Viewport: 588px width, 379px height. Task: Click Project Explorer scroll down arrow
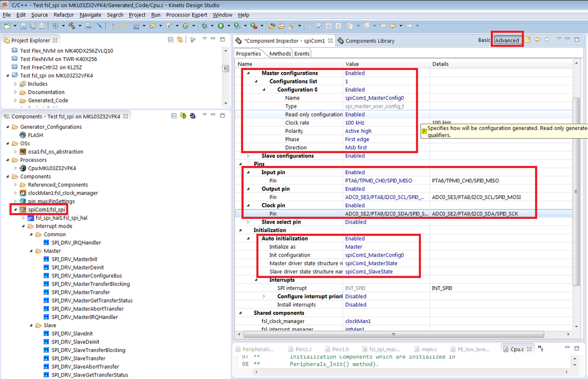tap(225, 103)
